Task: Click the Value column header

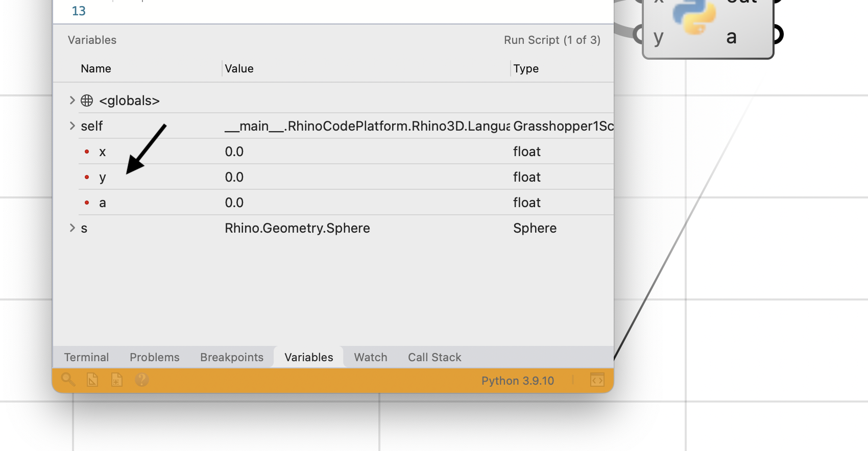Action: coord(239,68)
